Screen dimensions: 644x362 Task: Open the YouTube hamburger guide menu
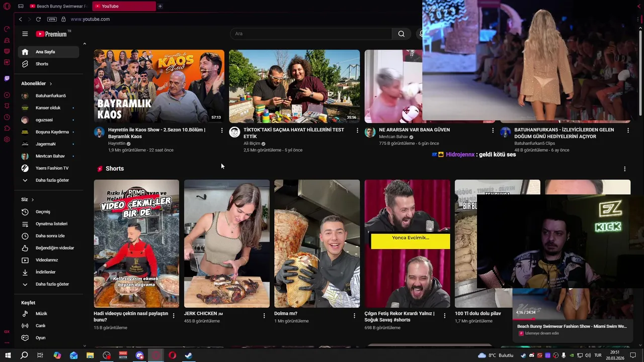25,34
